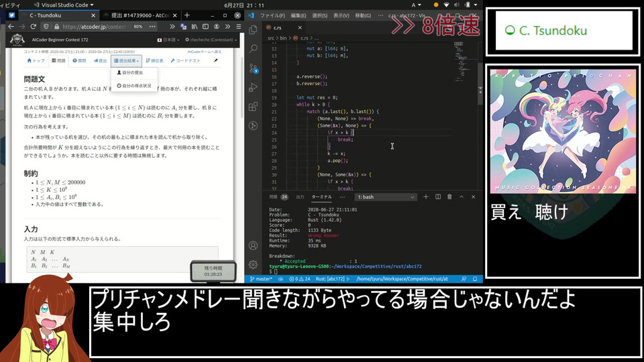Open the Run and Debug view
Image resolution: width=644 pixels, height=362 pixels.
tap(253, 87)
